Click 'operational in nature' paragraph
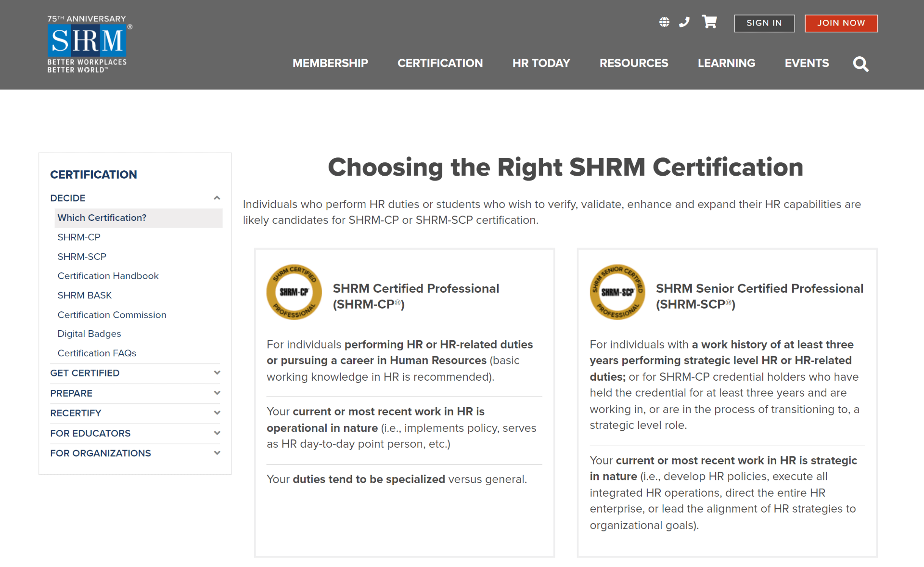 pyautogui.click(x=401, y=428)
